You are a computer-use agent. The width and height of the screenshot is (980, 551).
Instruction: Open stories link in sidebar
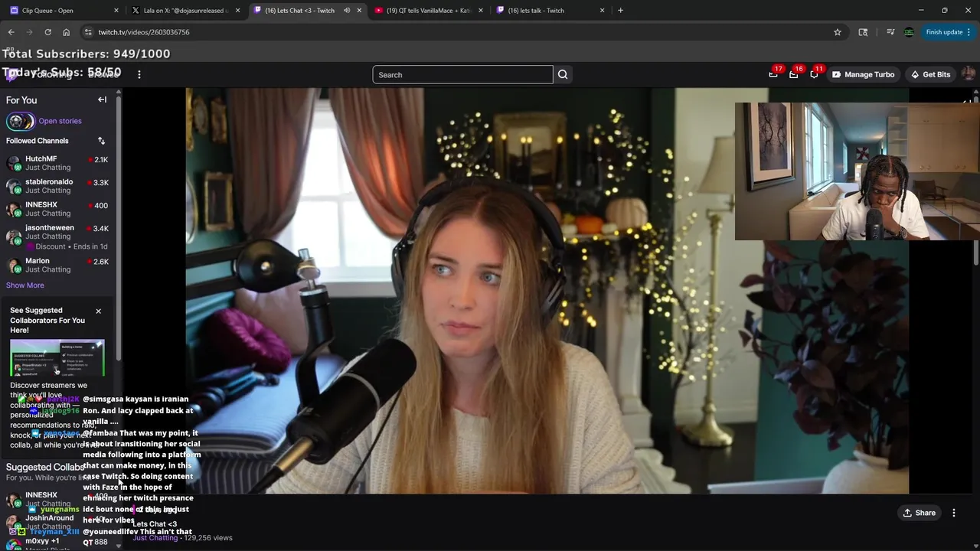click(60, 121)
